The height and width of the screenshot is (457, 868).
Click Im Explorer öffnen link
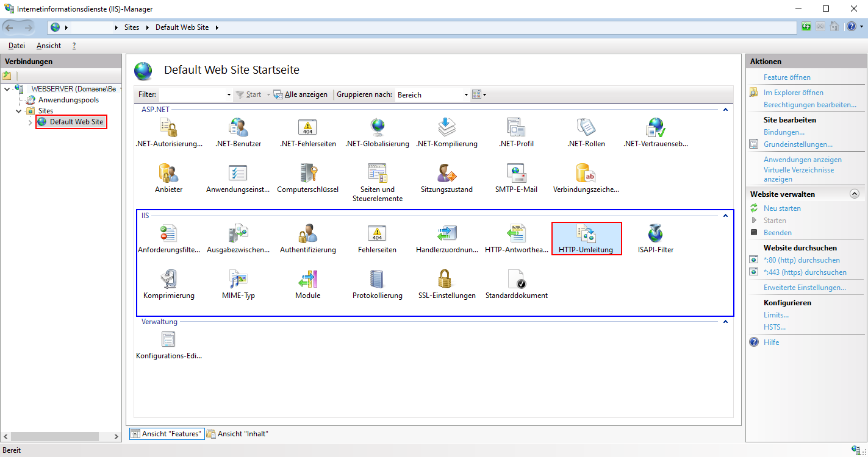coord(793,93)
